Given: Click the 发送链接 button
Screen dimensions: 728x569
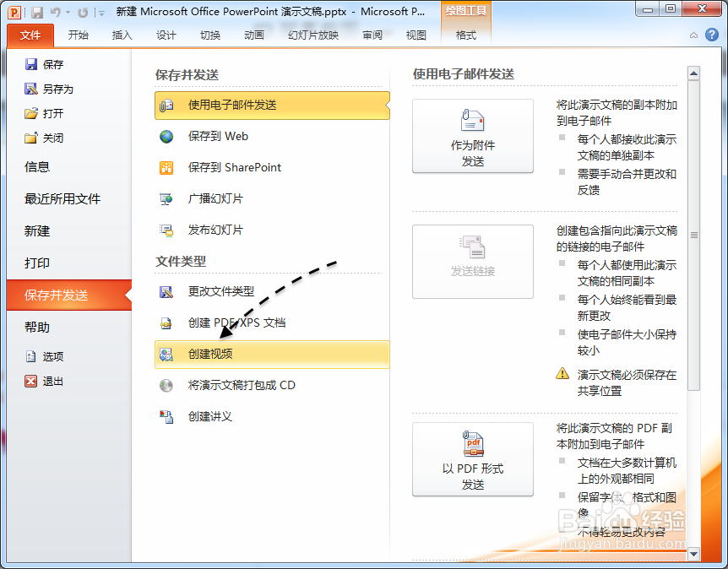Looking at the screenshot, I should 473,262.
